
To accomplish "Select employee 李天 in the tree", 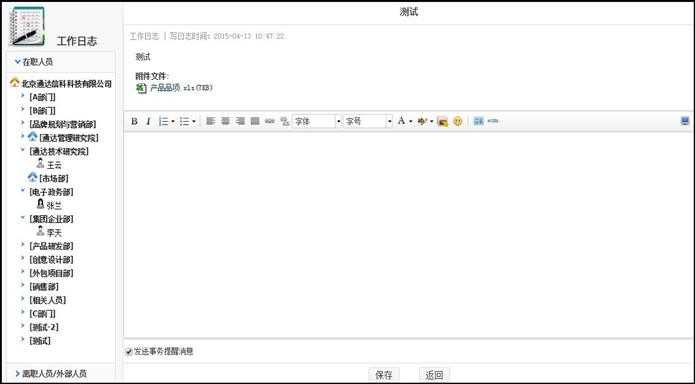I will (x=54, y=233).
